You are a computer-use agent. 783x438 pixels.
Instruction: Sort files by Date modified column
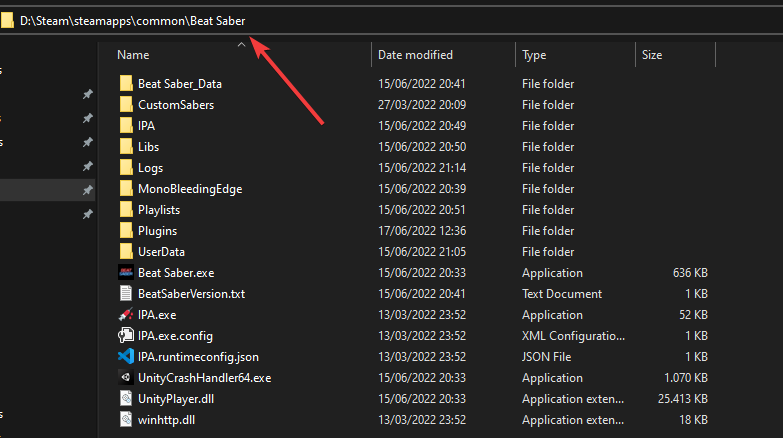(x=415, y=55)
